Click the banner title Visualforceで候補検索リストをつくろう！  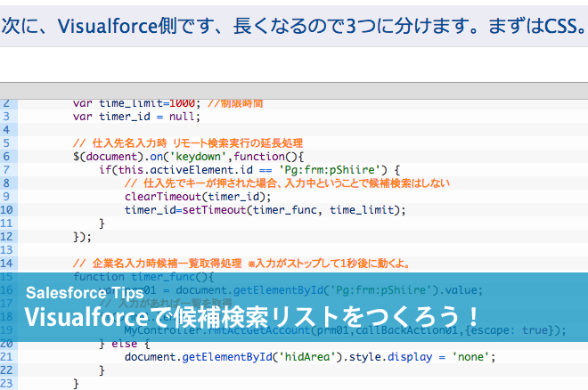(251, 317)
